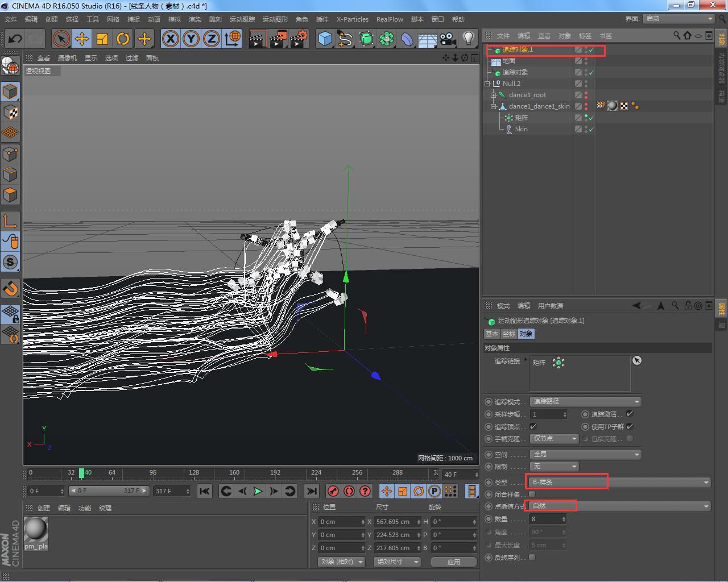Toggle the 反转序列 checkbox

pos(532,557)
